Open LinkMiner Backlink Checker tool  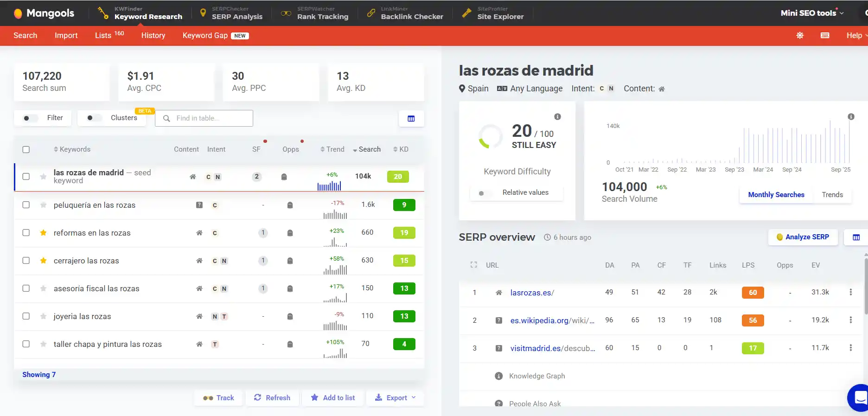click(405, 13)
